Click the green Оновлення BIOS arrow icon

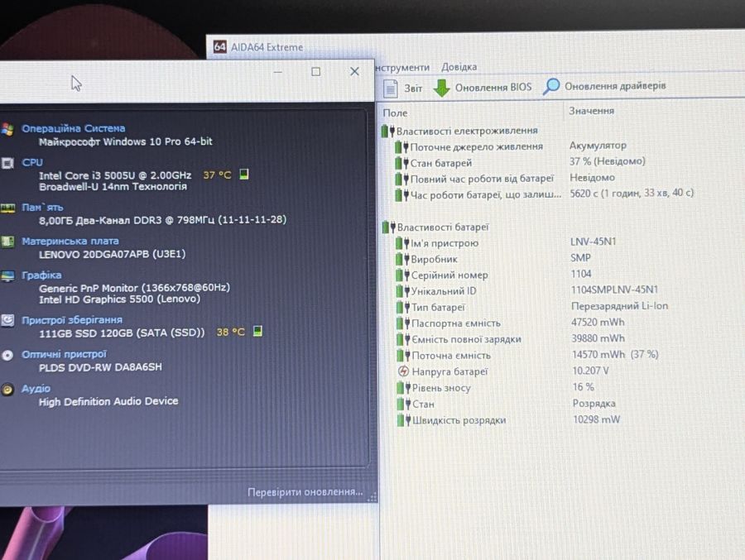point(442,88)
